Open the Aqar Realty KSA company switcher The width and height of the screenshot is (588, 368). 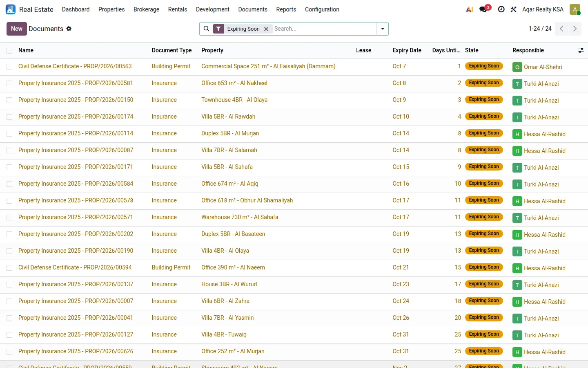pos(543,9)
